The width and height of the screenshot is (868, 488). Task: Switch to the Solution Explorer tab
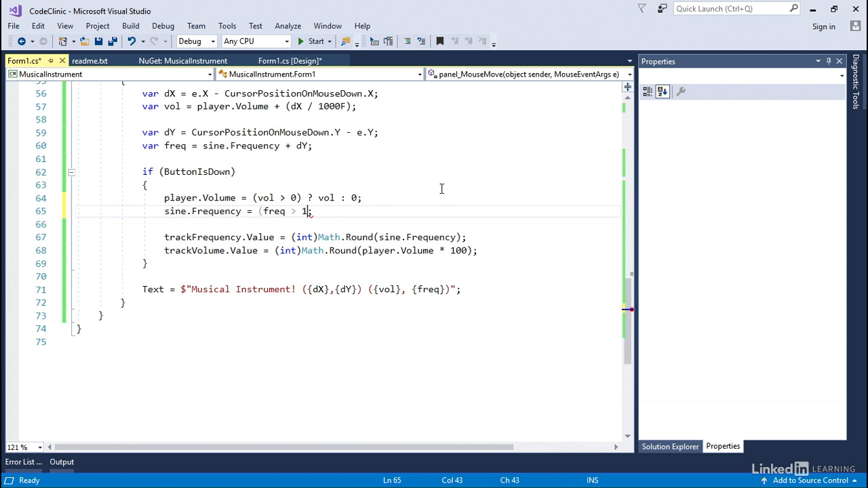point(670,447)
